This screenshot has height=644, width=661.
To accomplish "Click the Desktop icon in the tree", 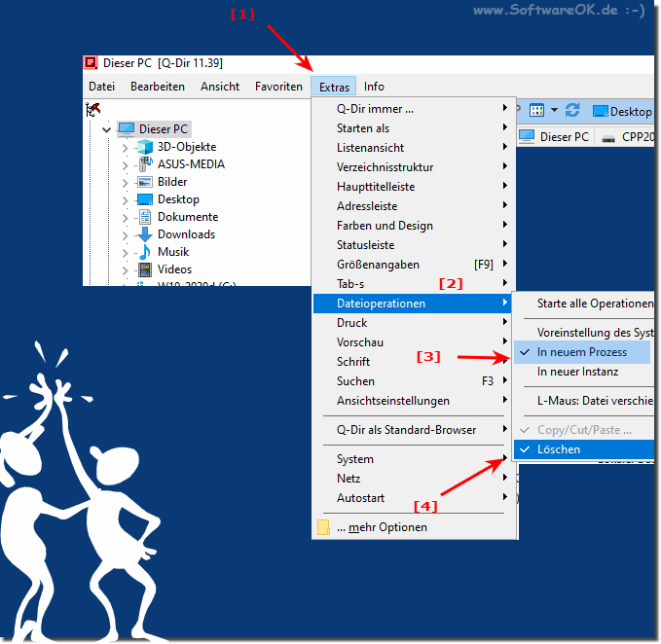I will 145,199.
